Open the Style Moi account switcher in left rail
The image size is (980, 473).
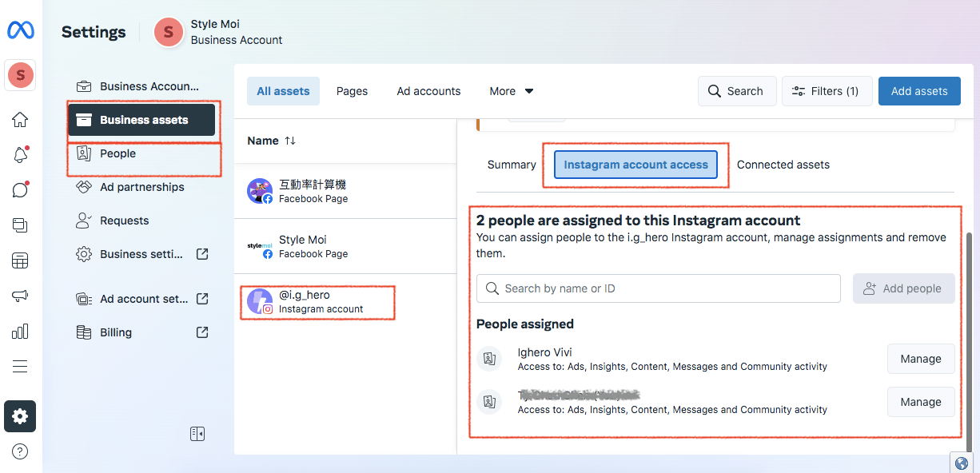(x=21, y=76)
